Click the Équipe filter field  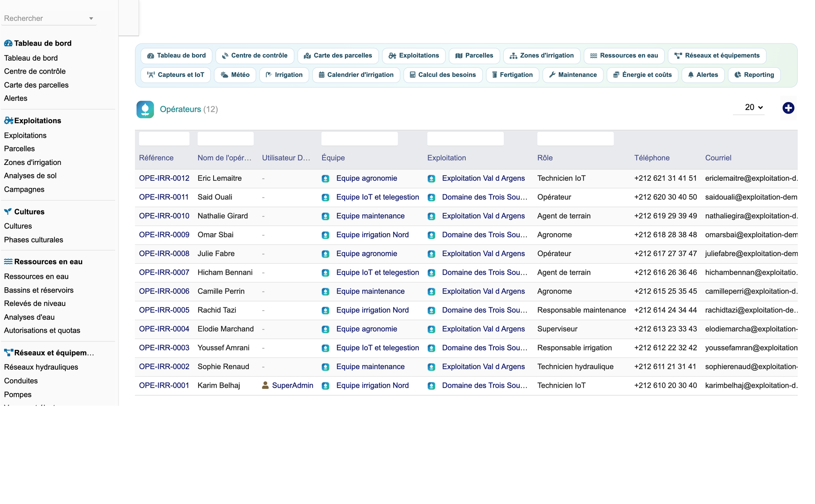(x=359, y=139)
